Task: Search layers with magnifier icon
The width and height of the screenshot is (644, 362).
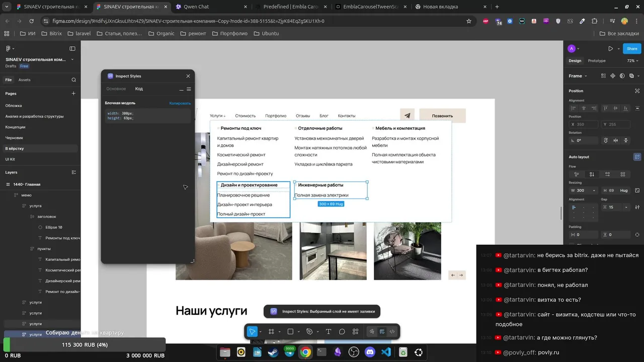Action: [x=73, y=80]
